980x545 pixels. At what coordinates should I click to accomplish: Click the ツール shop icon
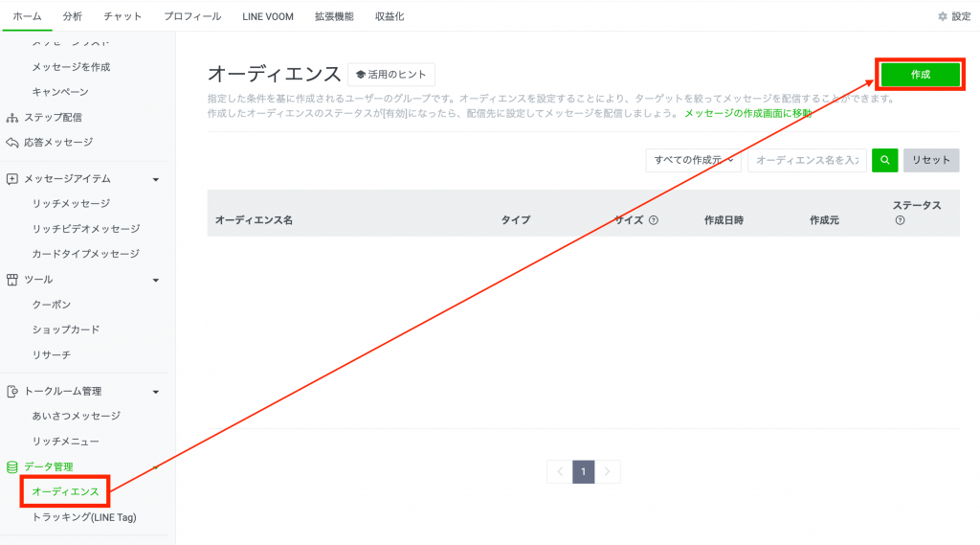point(11,280)
